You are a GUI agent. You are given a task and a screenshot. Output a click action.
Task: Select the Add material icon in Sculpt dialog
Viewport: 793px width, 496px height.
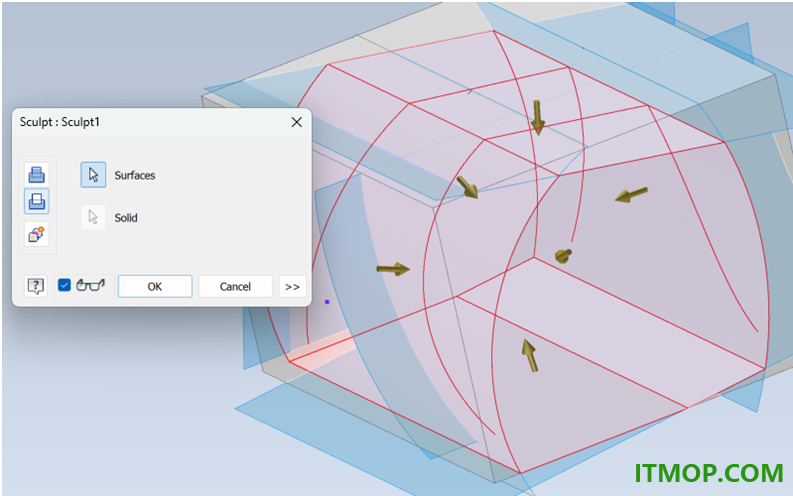(x=36, y=174)
